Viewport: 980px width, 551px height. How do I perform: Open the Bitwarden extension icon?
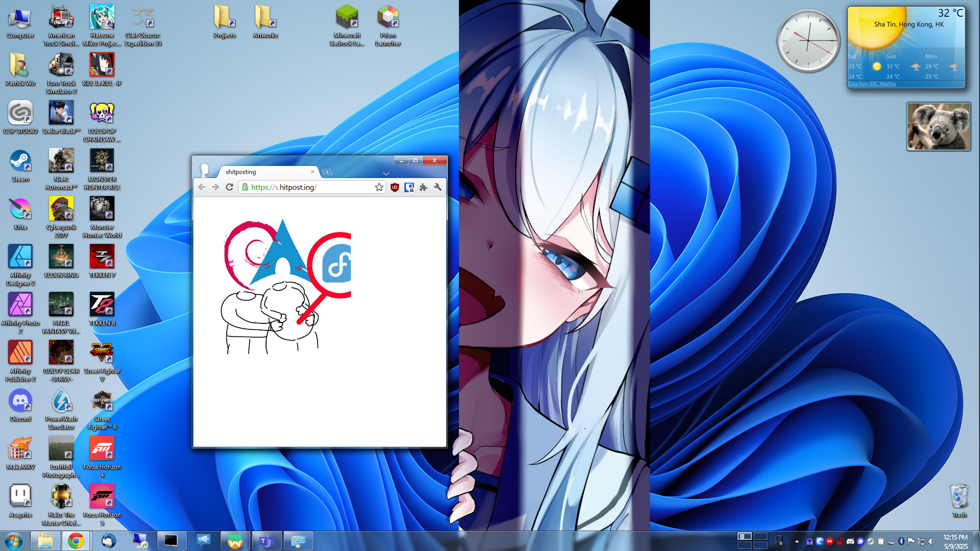[x=409, y=187]
